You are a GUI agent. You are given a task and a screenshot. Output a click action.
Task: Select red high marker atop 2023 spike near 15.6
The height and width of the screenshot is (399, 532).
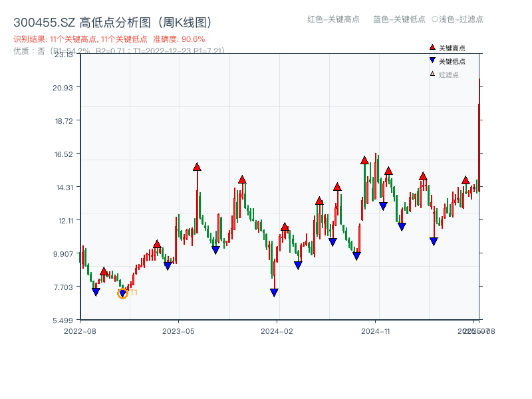pyautogui.click(x=197, y=167)
